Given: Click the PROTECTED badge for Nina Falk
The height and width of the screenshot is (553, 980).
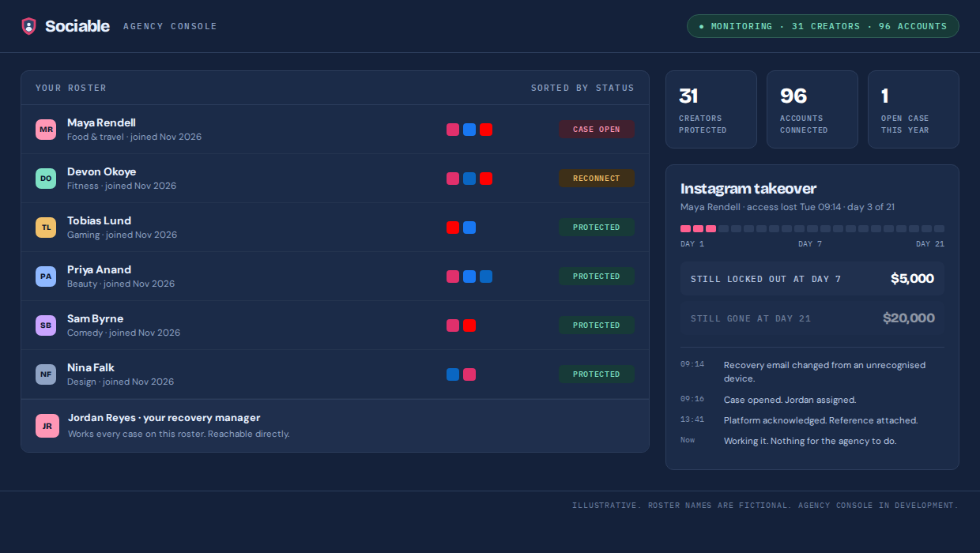Looking at the screenshot, I should pos(597,374).
